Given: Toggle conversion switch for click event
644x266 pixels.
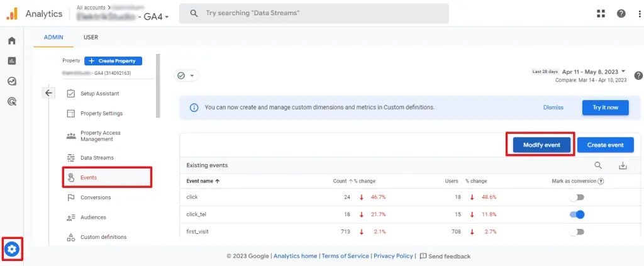Looking at the screenshot, I should [577, 197].
